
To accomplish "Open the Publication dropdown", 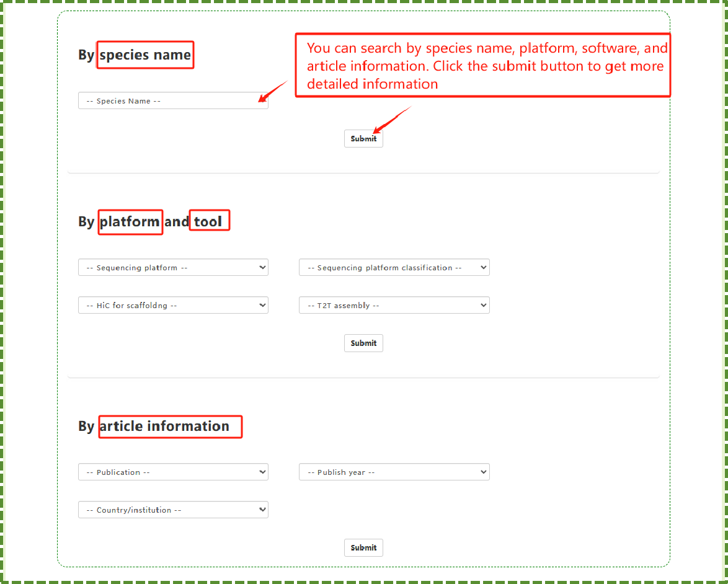I will 173,472.
